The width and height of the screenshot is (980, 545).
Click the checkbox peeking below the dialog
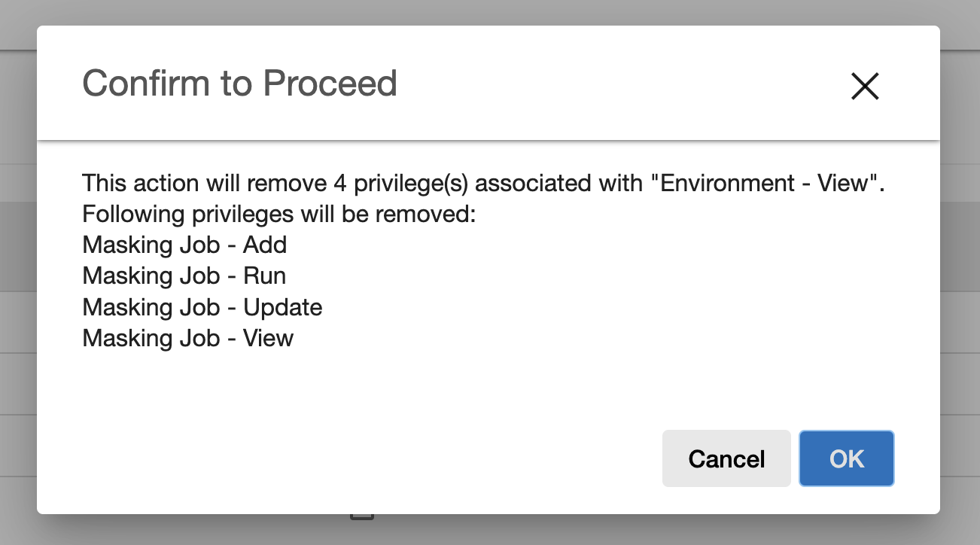point(362,517)
